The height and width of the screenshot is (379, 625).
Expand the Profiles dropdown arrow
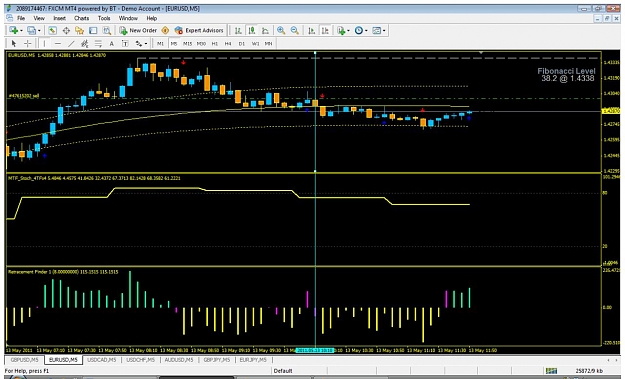(39, 31)
